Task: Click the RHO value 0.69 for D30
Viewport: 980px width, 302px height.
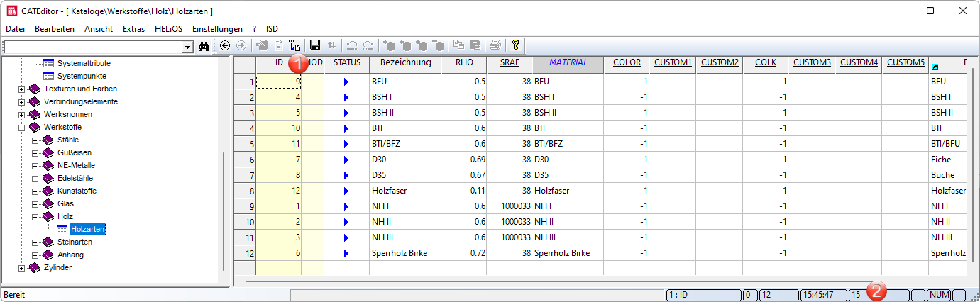Action: pos(464,160)
